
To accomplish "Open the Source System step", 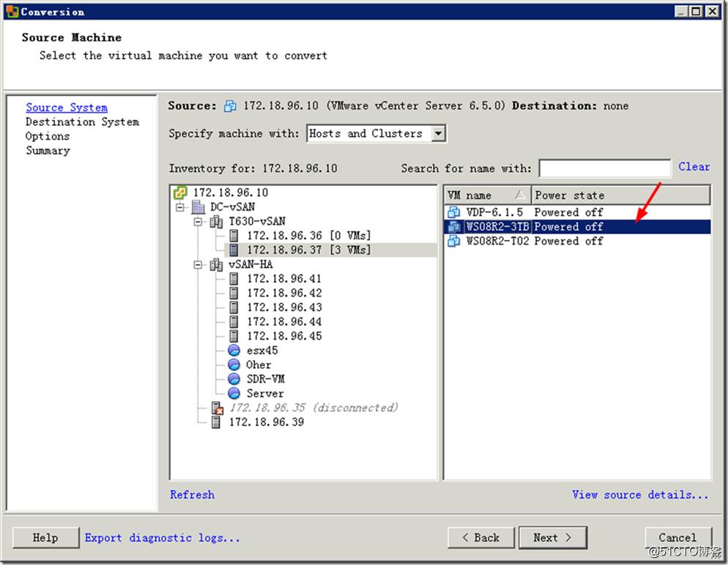I will 67,108.
